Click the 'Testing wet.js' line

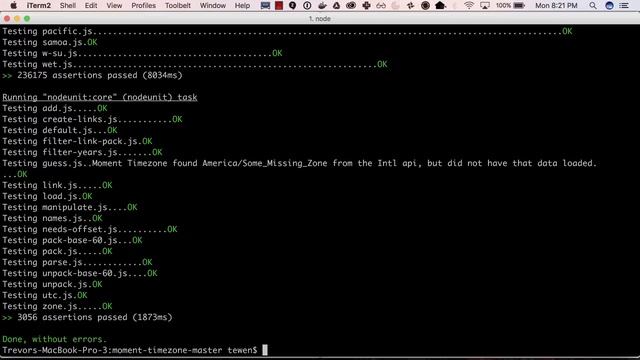195,64
